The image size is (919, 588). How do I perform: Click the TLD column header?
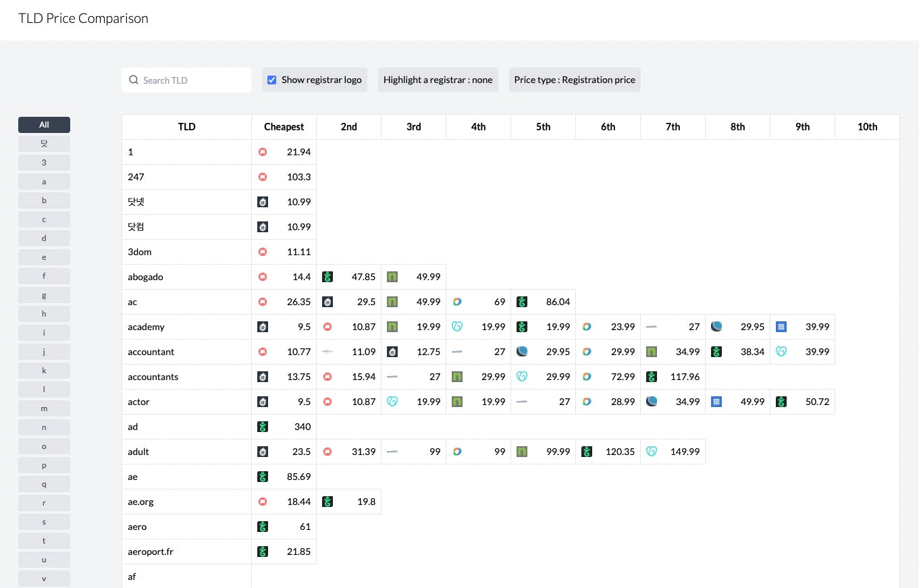pyautogui.click(x=186, y=127)
